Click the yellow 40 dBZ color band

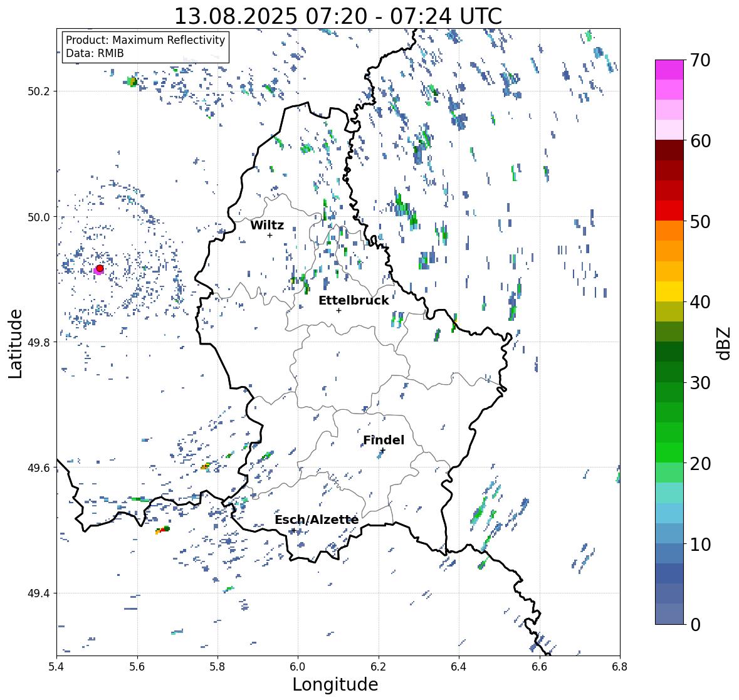click(x=669, y=291)
